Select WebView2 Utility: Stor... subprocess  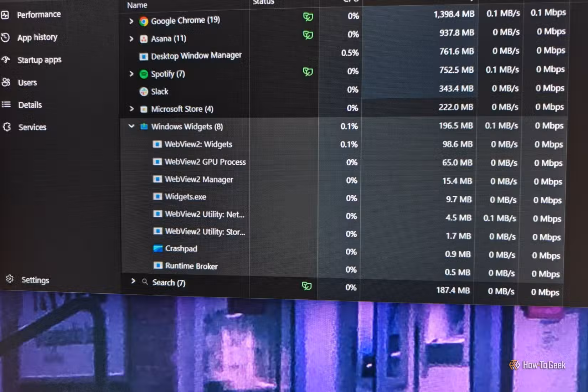point(205,232)
